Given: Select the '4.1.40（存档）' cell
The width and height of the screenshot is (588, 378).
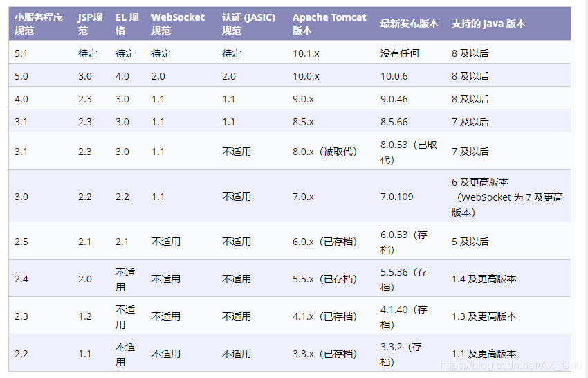Looking at the screenshot, I should [403, 317].
